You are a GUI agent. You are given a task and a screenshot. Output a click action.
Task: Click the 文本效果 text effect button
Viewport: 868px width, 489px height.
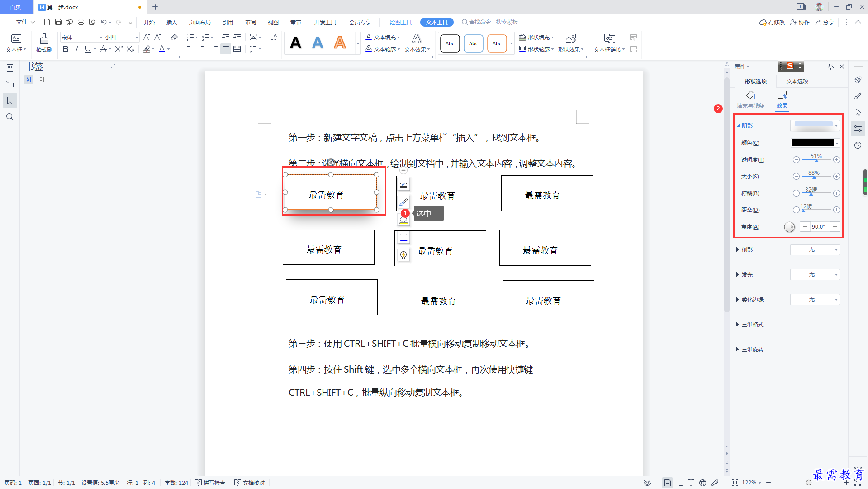[x=417, y=43]
